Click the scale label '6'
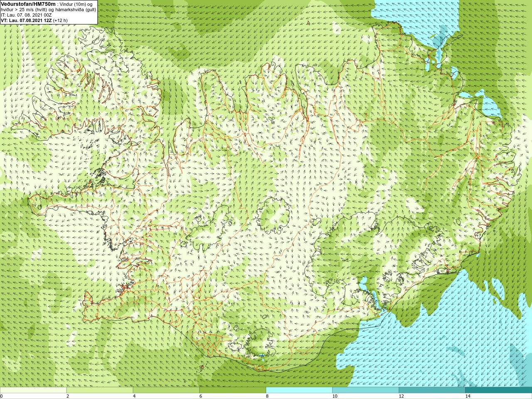This screenshot has width=532, height=399. pyautogui.click(x=201, y=396)
